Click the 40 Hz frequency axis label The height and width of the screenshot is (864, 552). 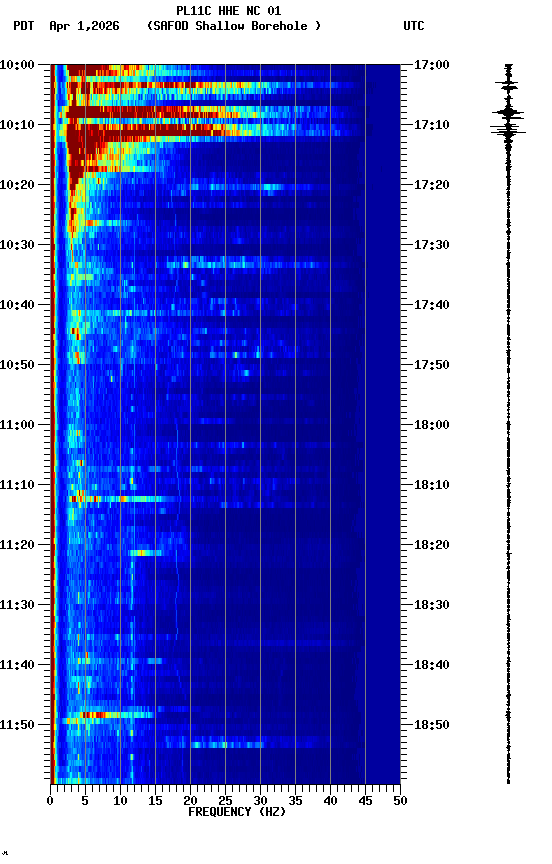click(330, 801)
